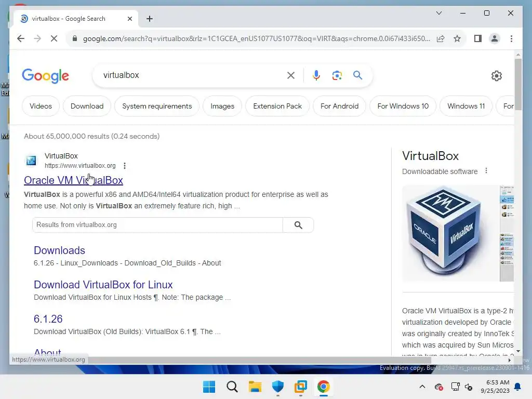
Task: Click the share this page icon in the address bar
Action: 441,38
